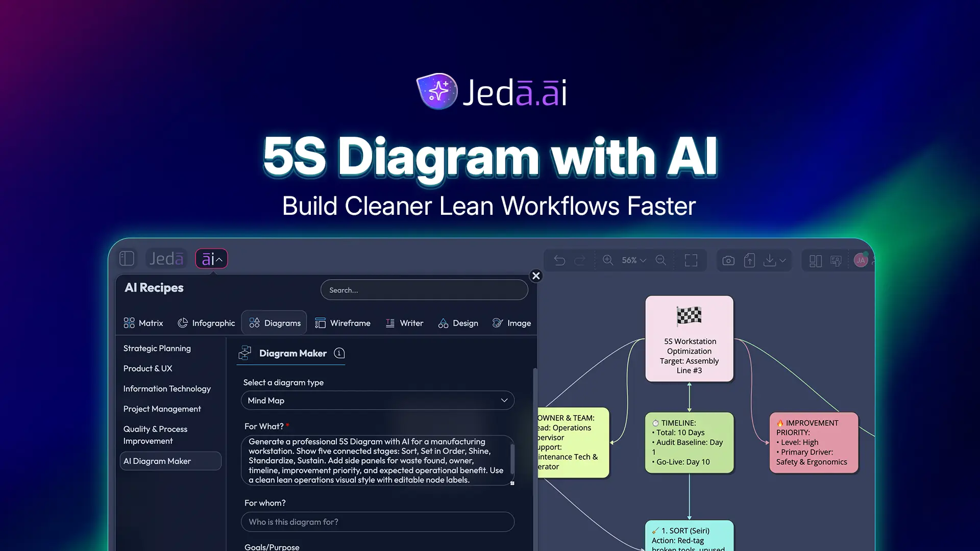This screenshot has width=980, height=551.
Task: Click the split view layout icon
Action: pos(815,261)
